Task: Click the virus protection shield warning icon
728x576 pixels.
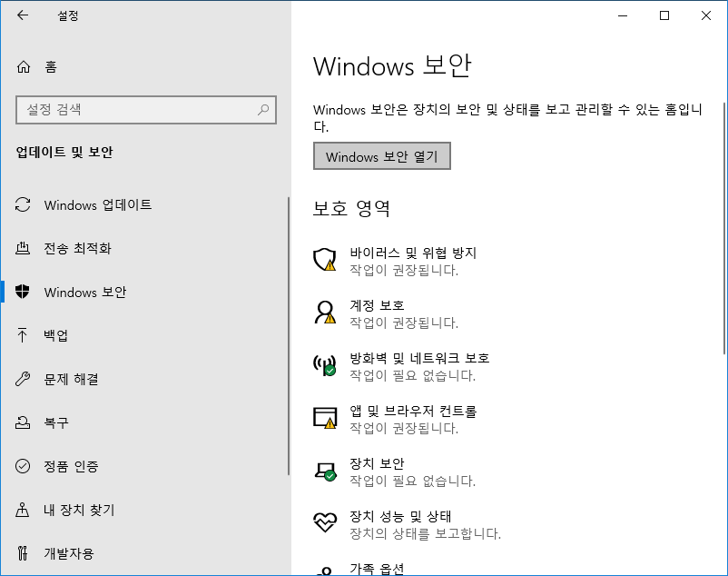Action: pos(325,259)
